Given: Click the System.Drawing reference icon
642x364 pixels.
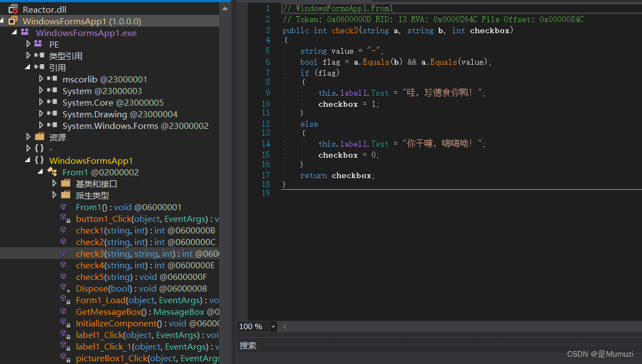Looking at the screenshot, I should click(52, 113).
